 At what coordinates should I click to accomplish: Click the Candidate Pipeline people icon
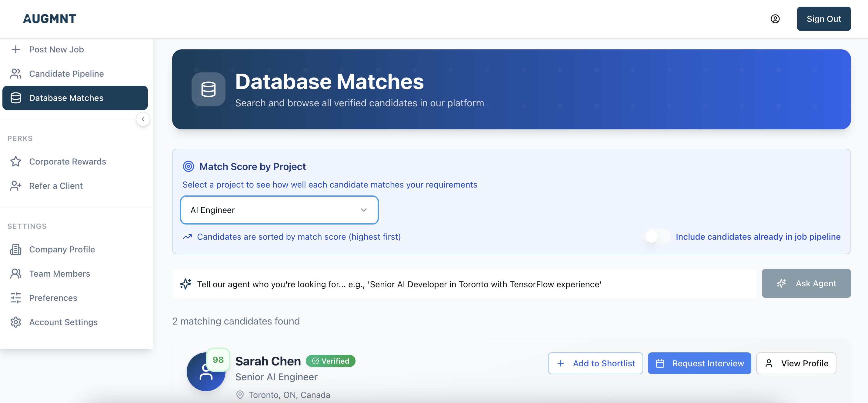pos(15,74)
